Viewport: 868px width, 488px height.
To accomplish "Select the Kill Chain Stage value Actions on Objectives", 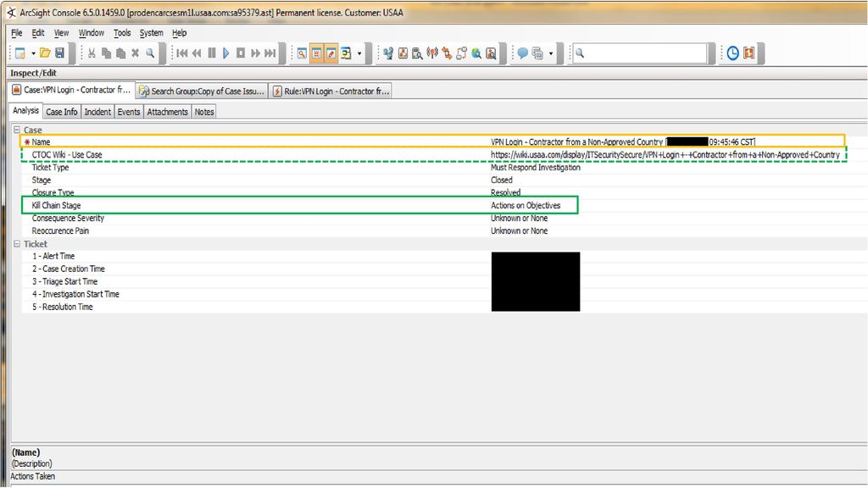I will (x=526, y=205).
